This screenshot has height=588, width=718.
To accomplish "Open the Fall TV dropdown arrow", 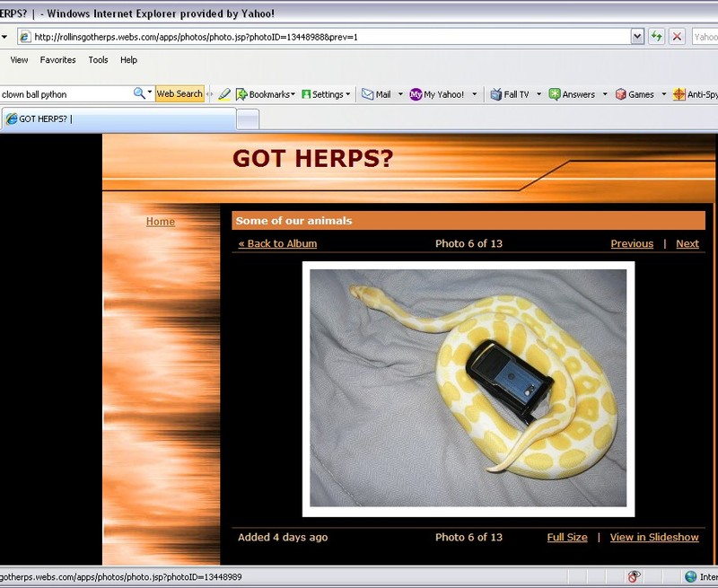I will (538, 94).
